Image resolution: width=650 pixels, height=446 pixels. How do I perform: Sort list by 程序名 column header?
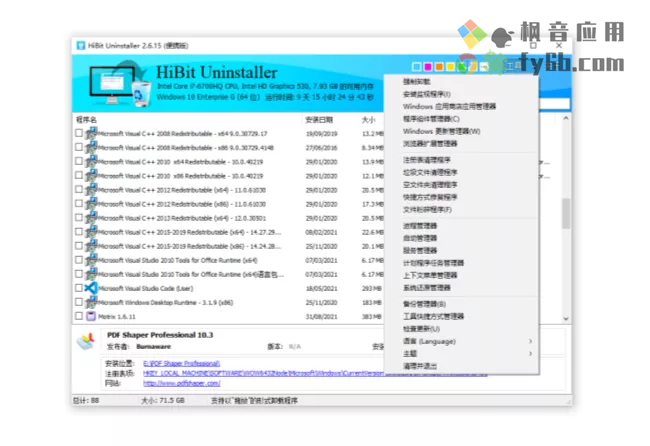point(87,120)
